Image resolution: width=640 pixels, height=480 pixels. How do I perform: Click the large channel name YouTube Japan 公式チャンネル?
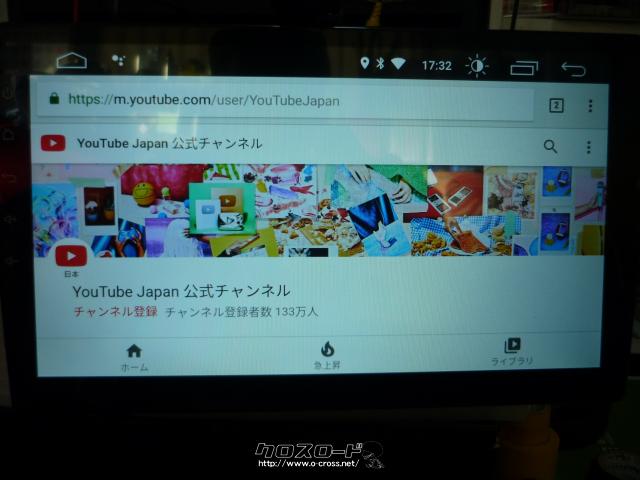point(181,291)
